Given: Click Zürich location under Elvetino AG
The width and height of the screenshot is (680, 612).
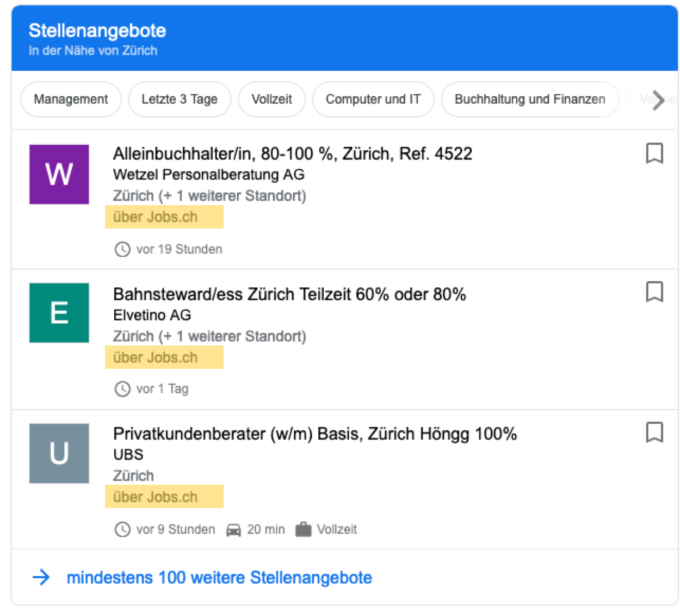Looking at the screenshot, I should coord(209,337).
